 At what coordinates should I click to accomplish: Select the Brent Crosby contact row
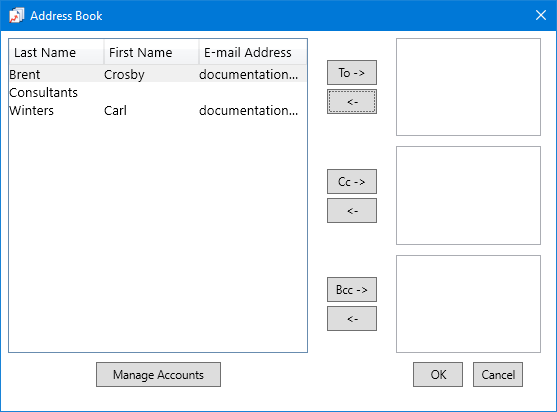[x=158, y=75]
